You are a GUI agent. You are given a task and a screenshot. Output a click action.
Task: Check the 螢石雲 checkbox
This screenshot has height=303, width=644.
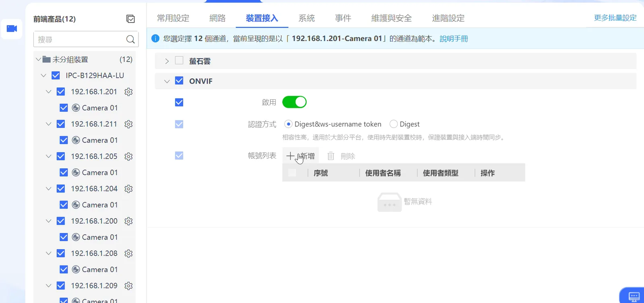[179, 61]
